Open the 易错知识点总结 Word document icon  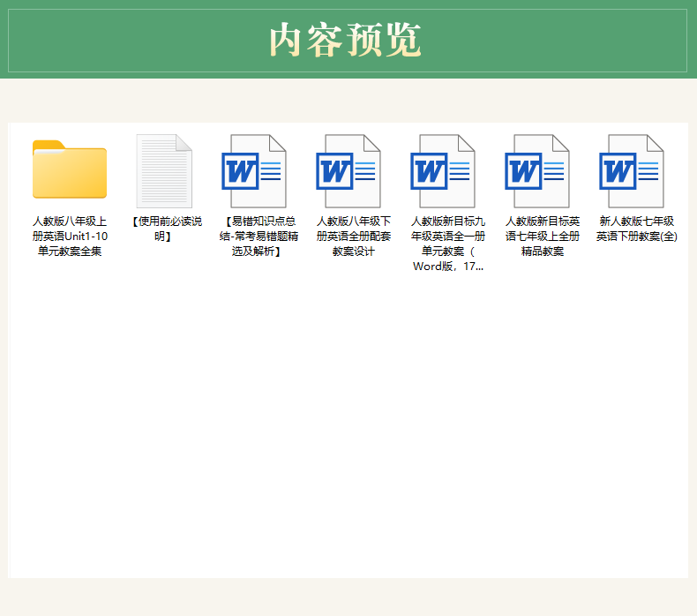coord(254,171)
